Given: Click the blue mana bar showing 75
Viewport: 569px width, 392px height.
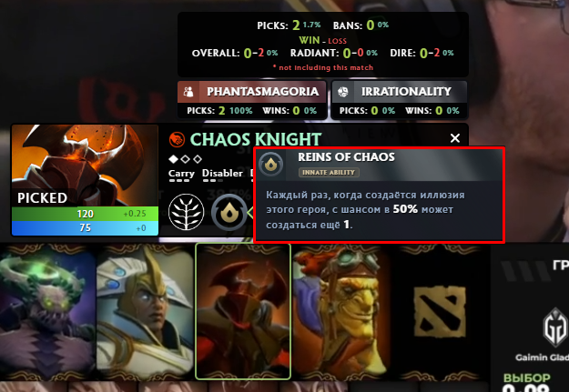Looking at the screenshot, I should (85, 228).
